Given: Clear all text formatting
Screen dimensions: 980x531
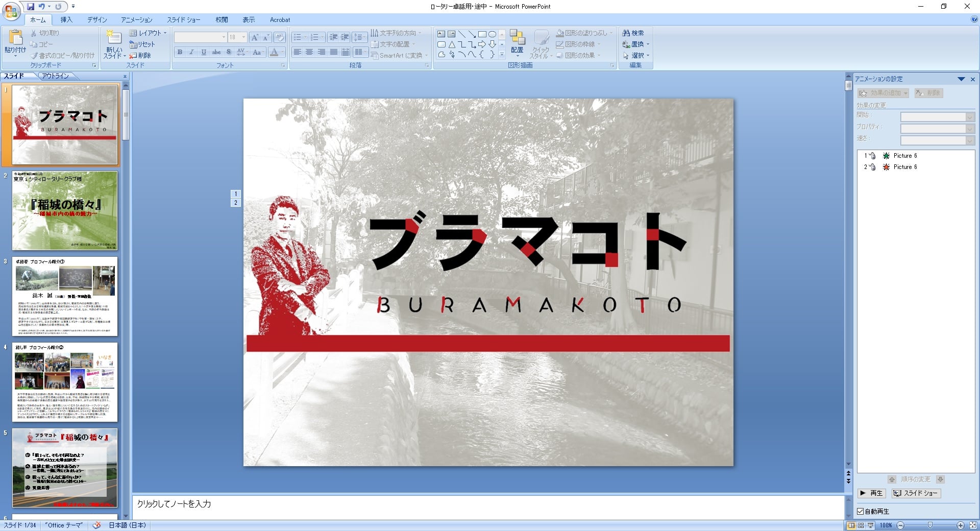Looking at the screenshot, I should (279, 37).
